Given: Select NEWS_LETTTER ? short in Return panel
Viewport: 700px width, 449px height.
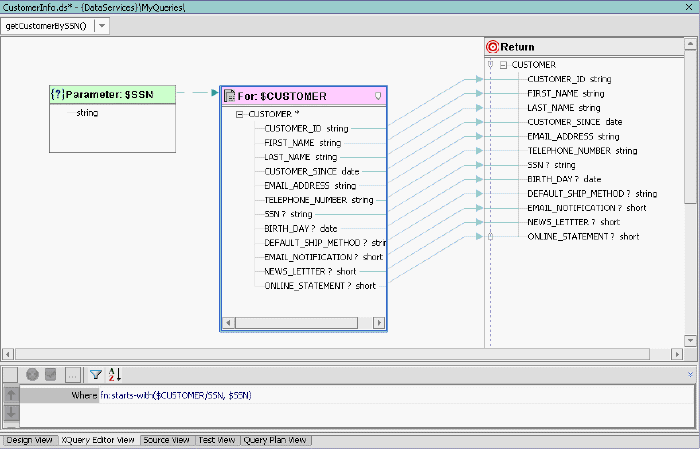Looking at the screenshot, I should click(x=574, y=222).
